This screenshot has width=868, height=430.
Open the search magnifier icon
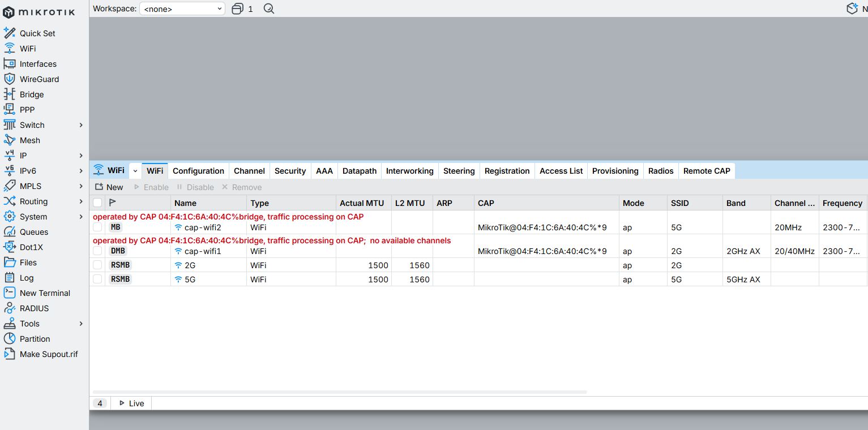click(x=269, y=8)
